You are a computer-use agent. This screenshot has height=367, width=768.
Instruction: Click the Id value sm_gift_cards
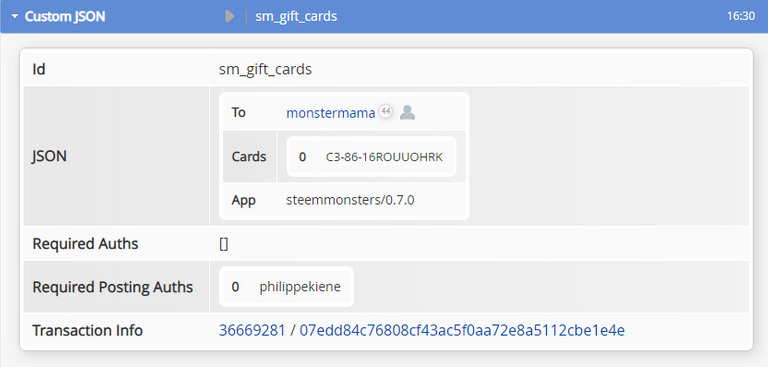point(265,70)
